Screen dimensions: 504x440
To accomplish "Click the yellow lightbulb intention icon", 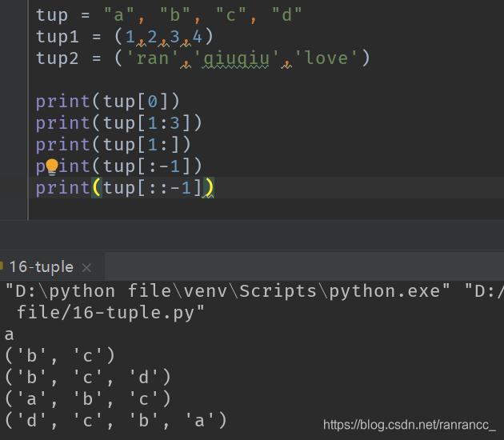I will tap(52, 166).
